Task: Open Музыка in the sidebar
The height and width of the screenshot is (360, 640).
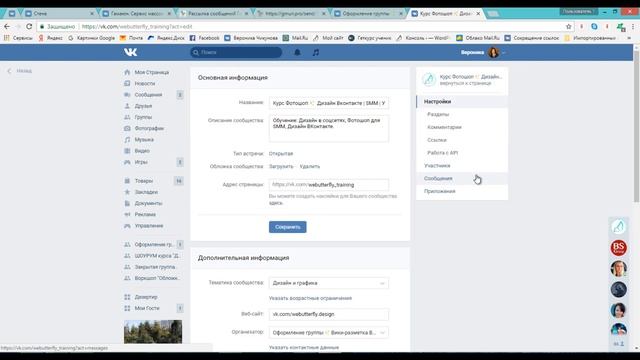Action: (144, 140)
